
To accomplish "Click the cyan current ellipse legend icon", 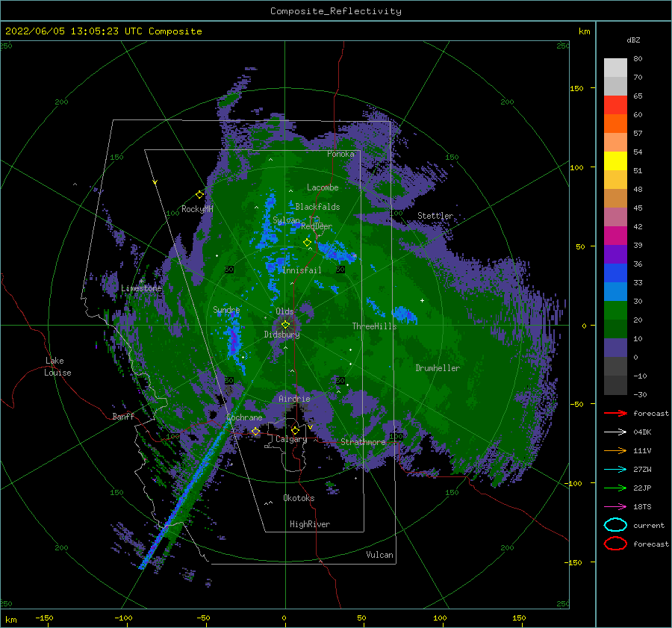I will pos(615,525).
